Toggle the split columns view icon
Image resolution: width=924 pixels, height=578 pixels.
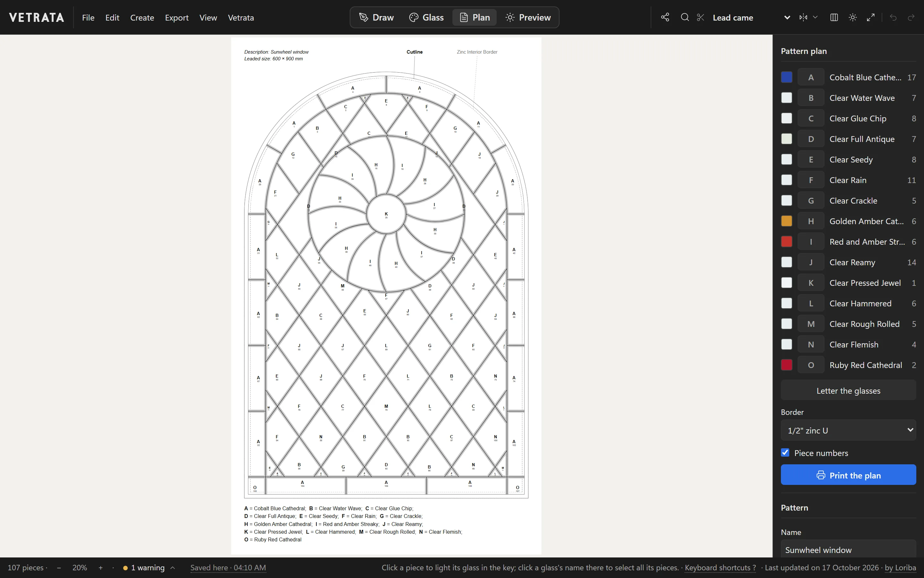834,17
